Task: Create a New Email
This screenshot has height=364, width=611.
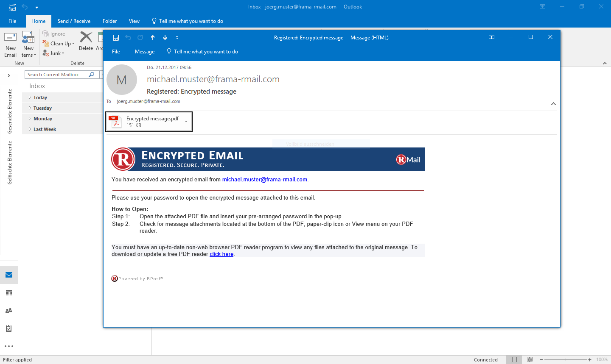Action: pos(11,44)
